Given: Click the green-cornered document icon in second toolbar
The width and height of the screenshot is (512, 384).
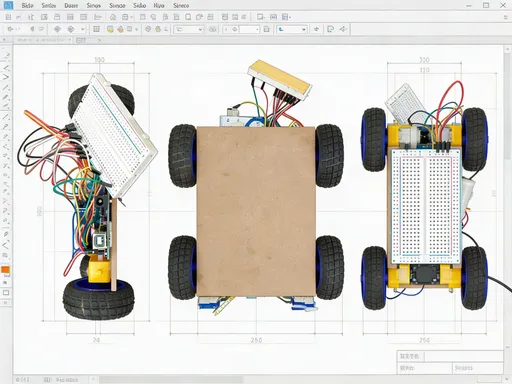Looking at the screenshot, I should point(330,29).
